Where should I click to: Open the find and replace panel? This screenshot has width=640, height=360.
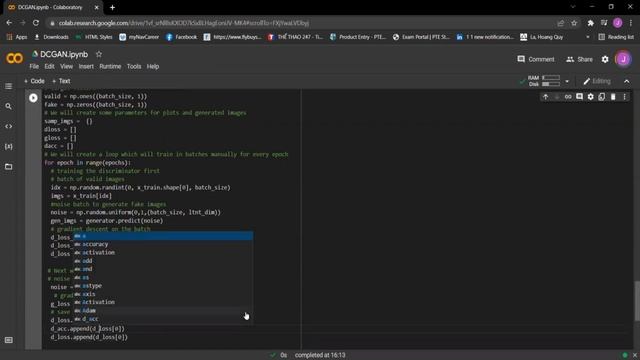tap(9, 107)
